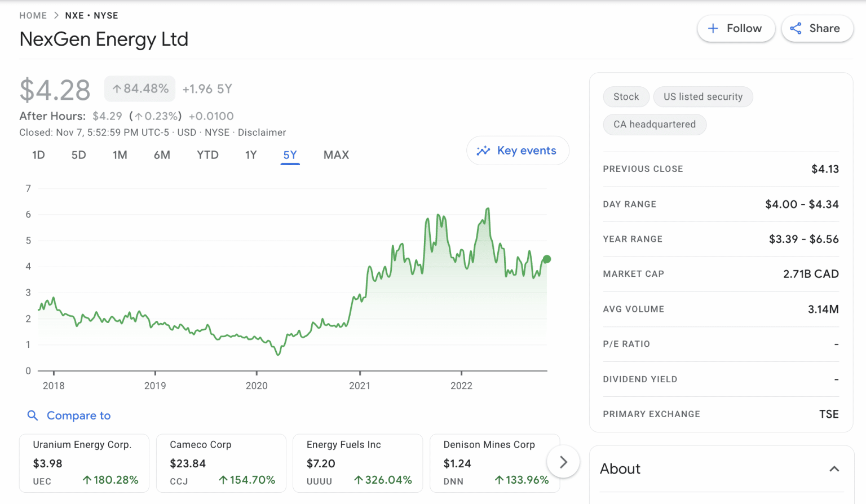Open the Energy Fuels Inc card
This screenshot has height=504, width=866.
tap(357, 463)
